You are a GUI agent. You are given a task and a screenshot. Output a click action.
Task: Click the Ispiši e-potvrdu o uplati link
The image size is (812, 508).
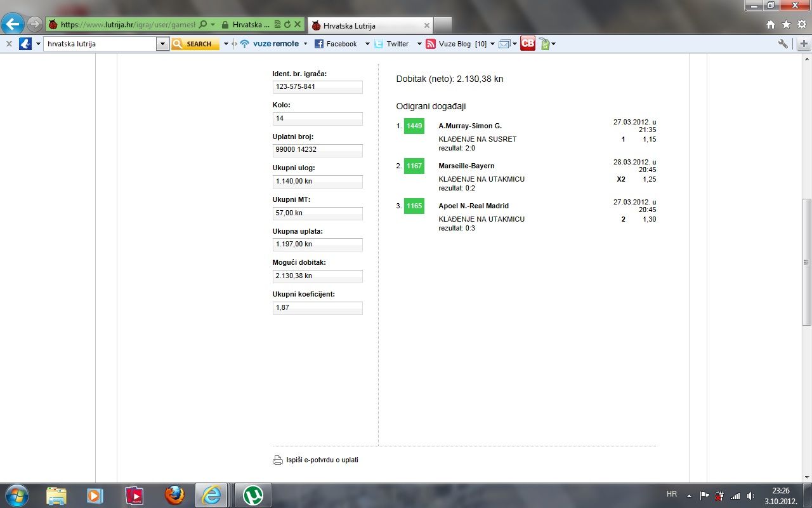tap(322, 460)
